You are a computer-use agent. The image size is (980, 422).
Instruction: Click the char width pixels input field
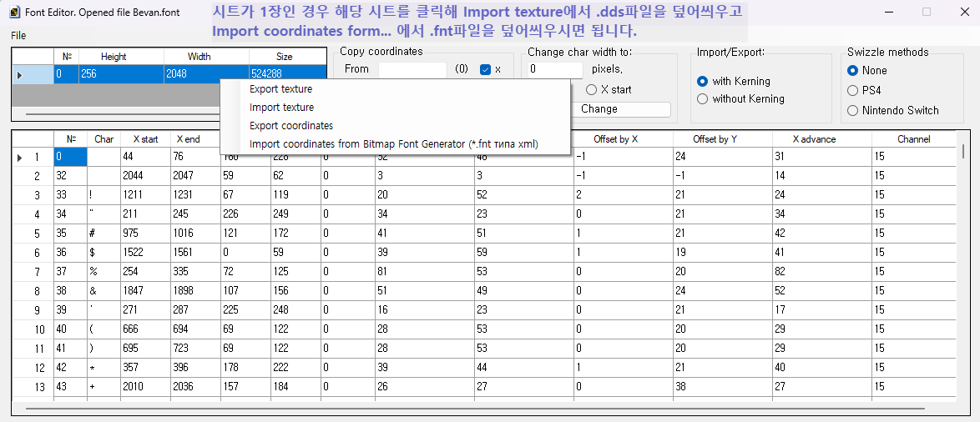tap(555, 69)
